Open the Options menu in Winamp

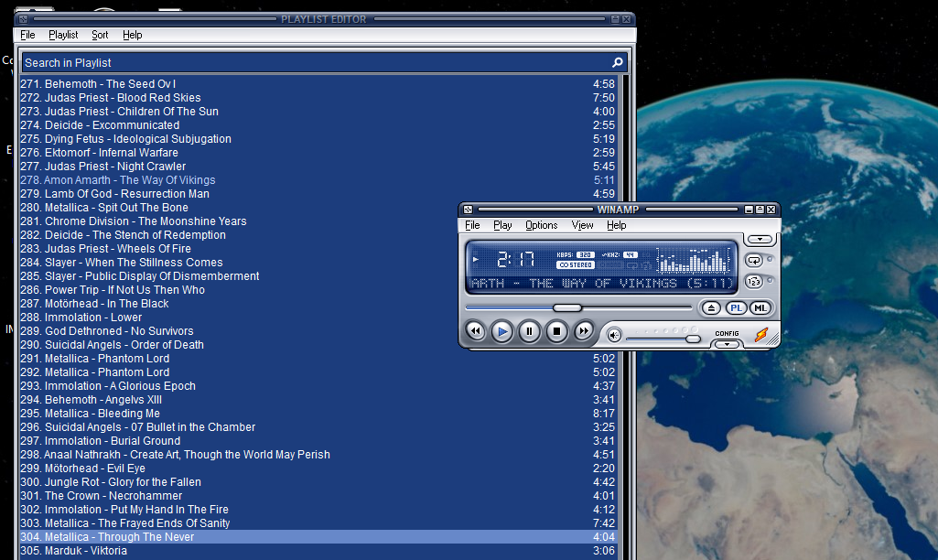click(x=541, y=225)
